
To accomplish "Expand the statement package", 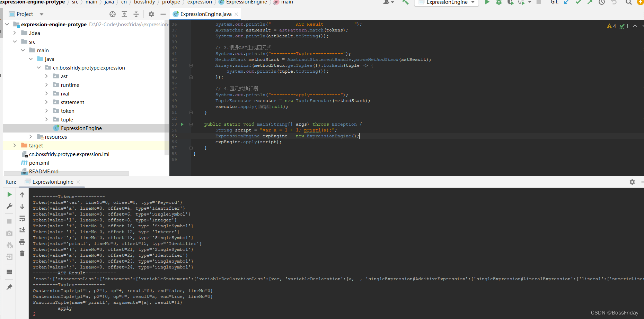I will click(x=46, y=102).
